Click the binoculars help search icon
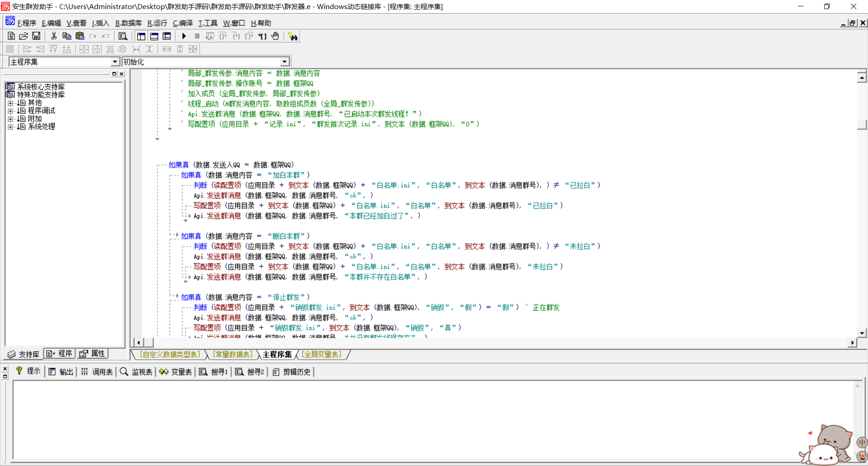The image size is (868, 466). click(293, 37)
